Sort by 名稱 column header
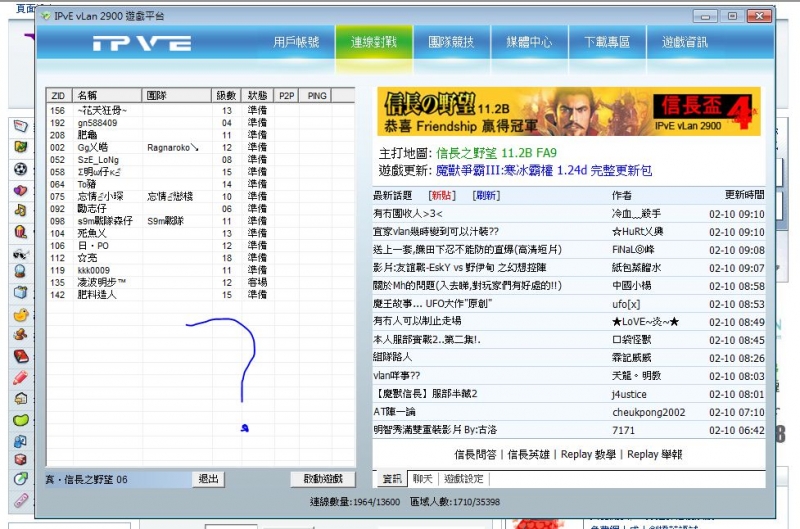800x529 pixels. [x=107, y=95]
